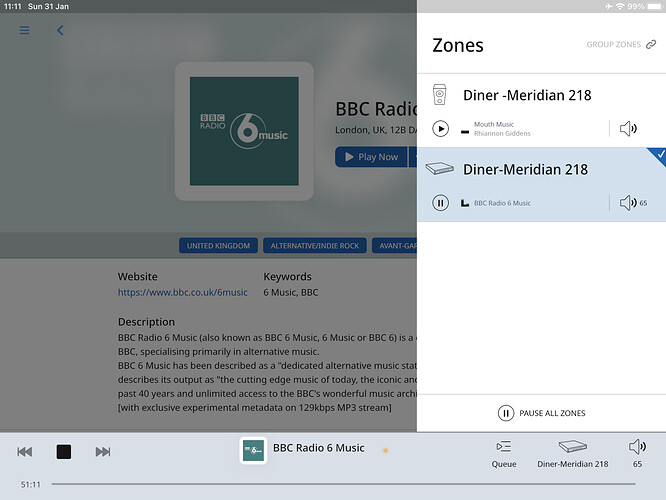
Task: Click the GROUP ZONES label
Action: pos(613,45)
